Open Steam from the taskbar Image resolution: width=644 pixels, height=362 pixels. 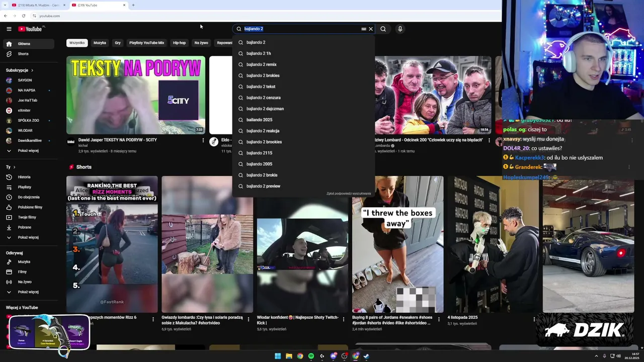(366, 356)
